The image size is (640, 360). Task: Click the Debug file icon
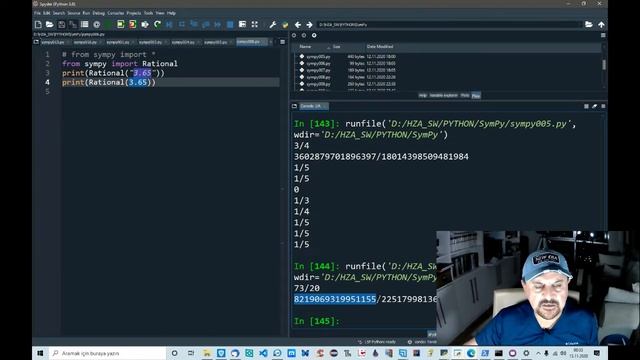pyautogui.click(x=169, y=24)
